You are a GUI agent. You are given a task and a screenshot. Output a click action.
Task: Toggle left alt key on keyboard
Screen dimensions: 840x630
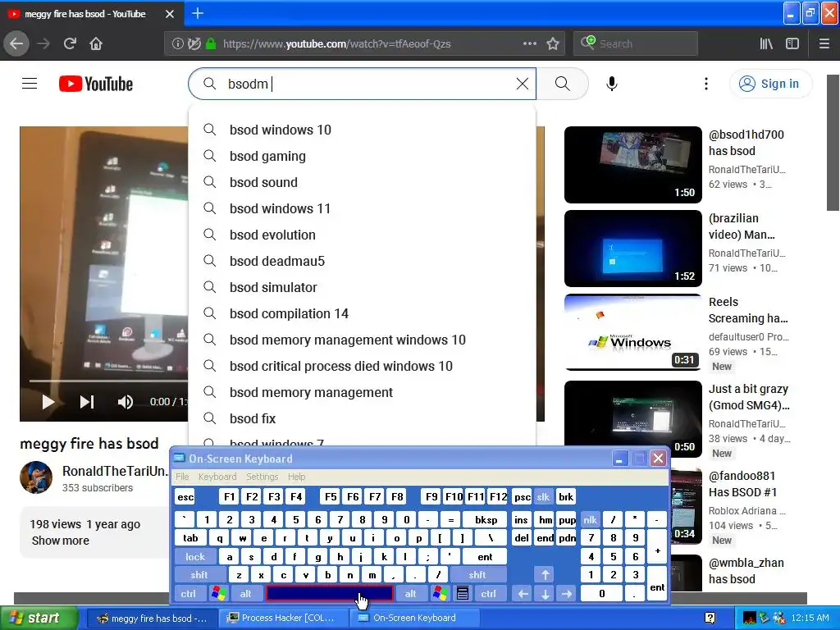(246, 594)
